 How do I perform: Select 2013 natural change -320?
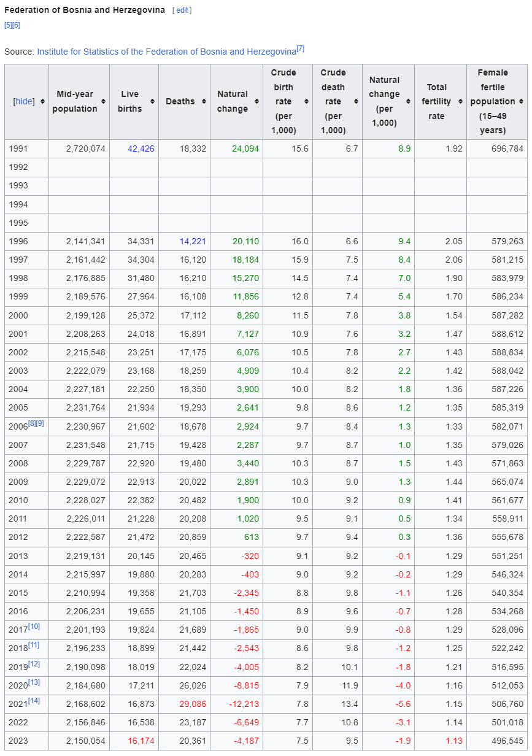click(x=249, y=556)
